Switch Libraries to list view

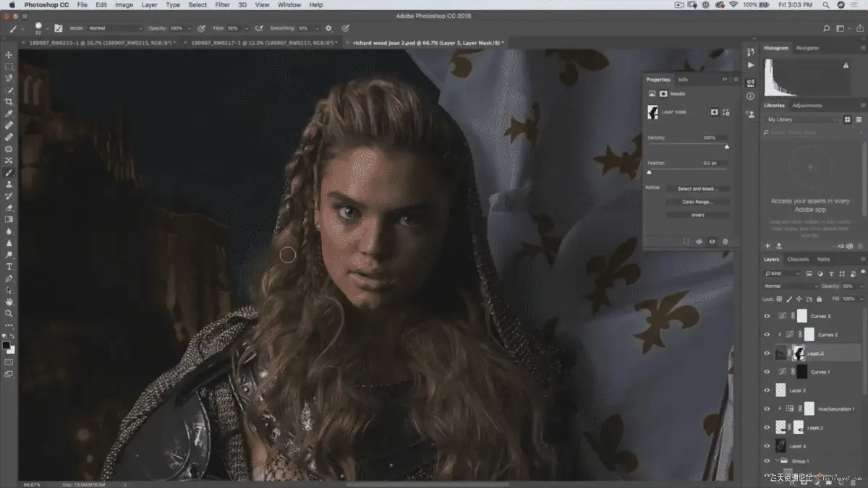tap(859, 119)
